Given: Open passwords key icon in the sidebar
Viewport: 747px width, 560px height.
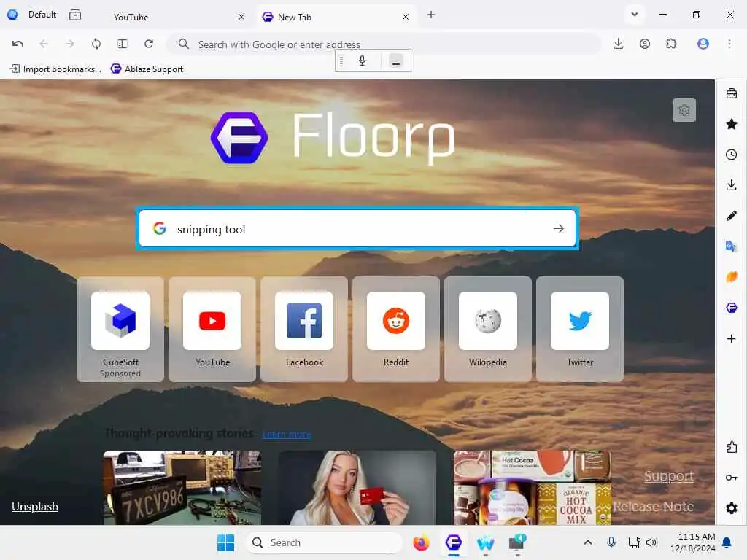Looking at the screenshot, I should tap(731, 478).
